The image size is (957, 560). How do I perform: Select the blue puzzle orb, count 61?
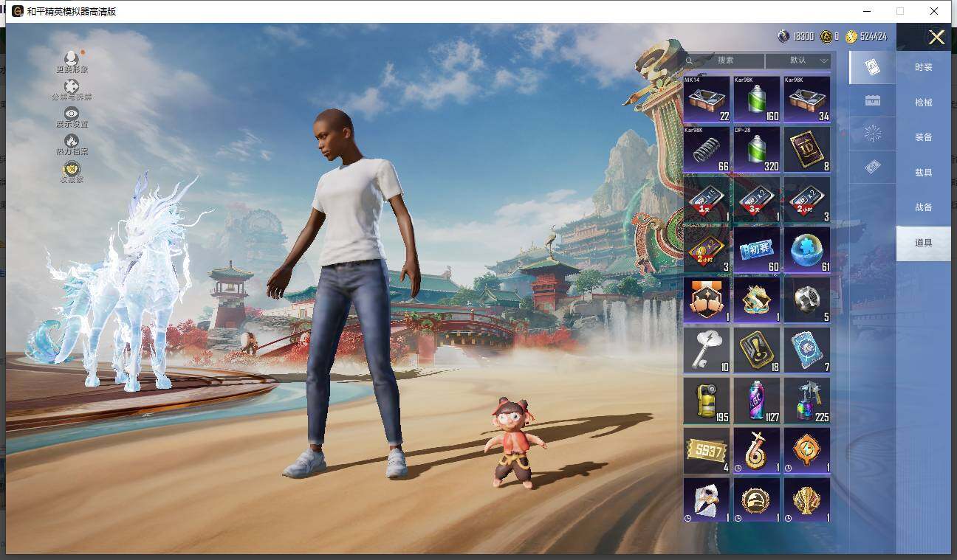[x=807, y=249]
